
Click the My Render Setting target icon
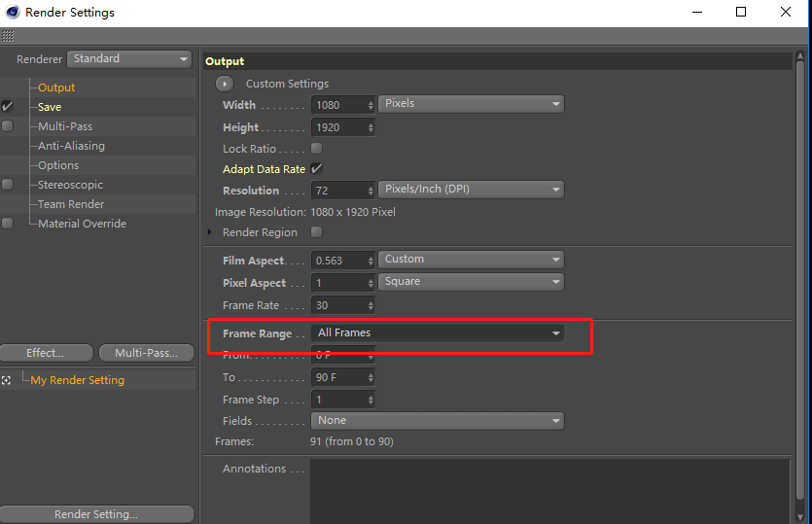point(7,380)
